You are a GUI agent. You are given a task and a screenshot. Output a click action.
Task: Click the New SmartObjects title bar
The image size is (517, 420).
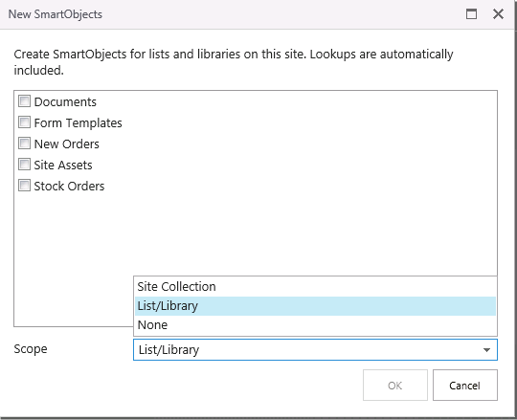[x=231, y=14]
